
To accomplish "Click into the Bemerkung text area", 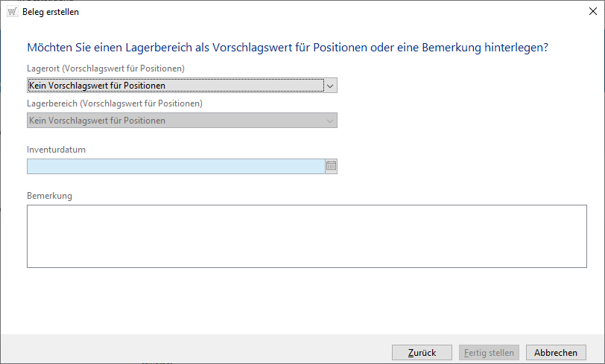I will tap(306, 236).
